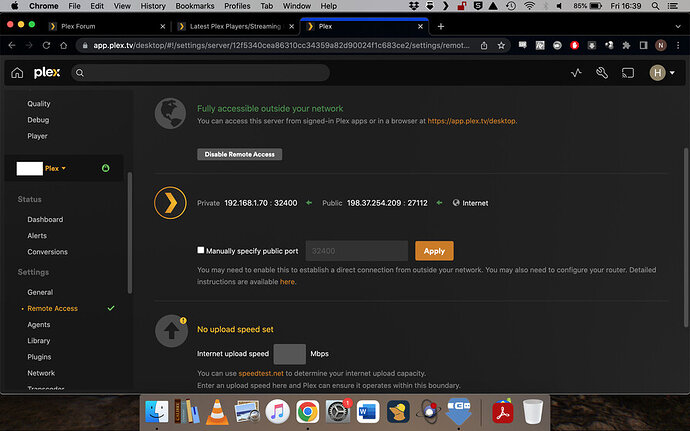
Task: Expand the account dropdown arrow
Action: 672,73
